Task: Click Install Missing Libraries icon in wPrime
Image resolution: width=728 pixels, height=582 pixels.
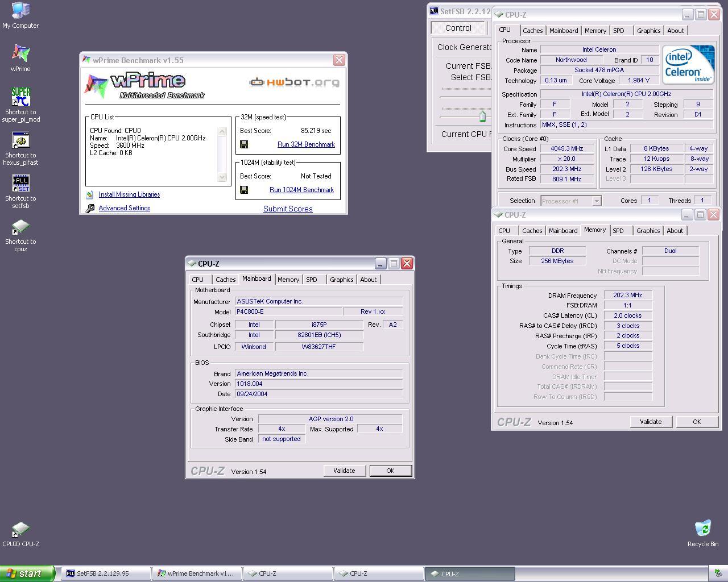Action: tap(90, 194)
